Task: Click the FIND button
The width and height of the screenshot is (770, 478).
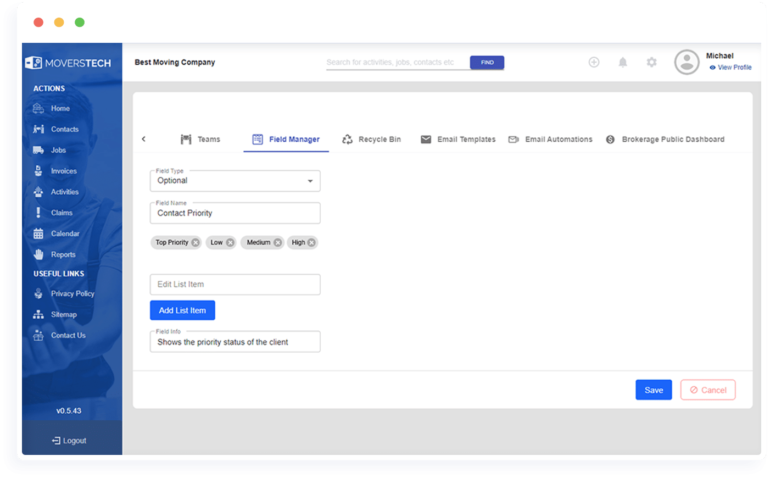Action: (x=487, y=62)
